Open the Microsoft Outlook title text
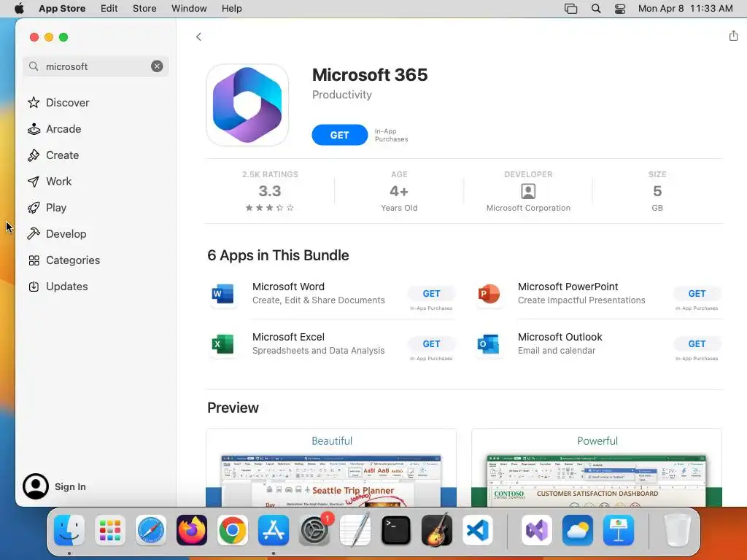 (x=560, y=337)
